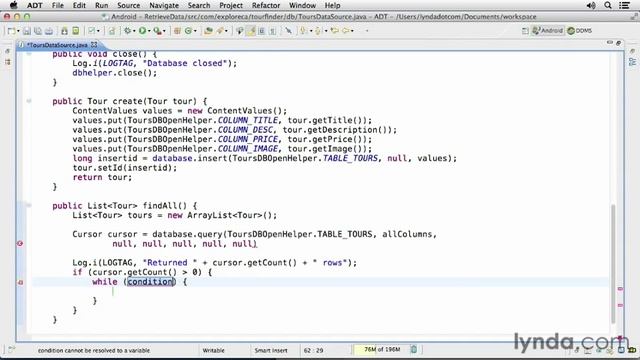Click the error marker beside the while line
This screenshot has width=640, height=360.
click(x=20, y=282)
